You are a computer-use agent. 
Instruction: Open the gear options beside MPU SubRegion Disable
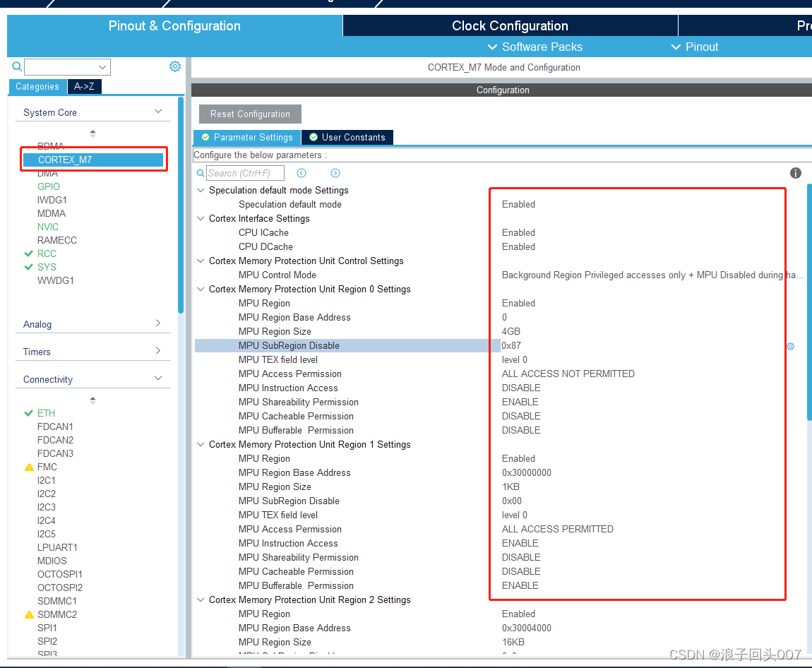790,346
